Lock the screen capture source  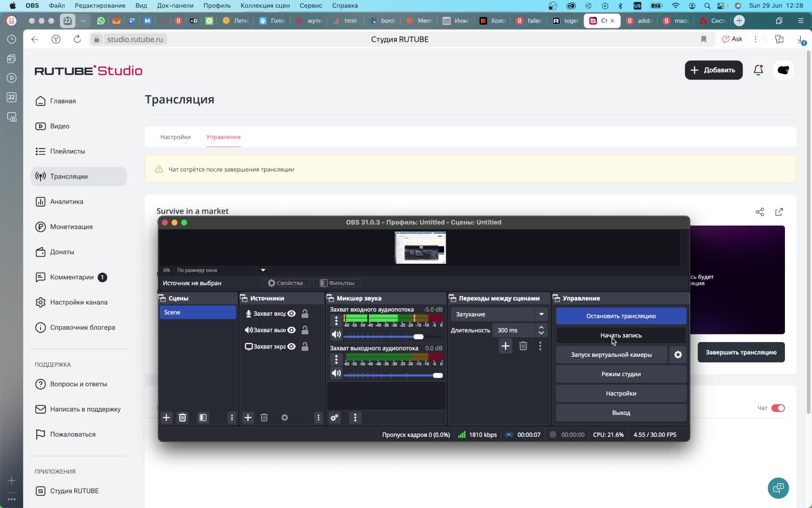[x=304, y=346]
